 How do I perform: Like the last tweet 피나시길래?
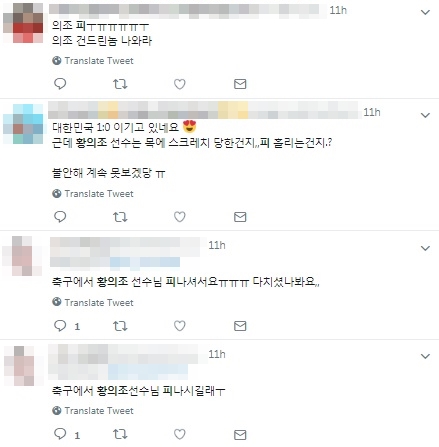coord(180,434)
